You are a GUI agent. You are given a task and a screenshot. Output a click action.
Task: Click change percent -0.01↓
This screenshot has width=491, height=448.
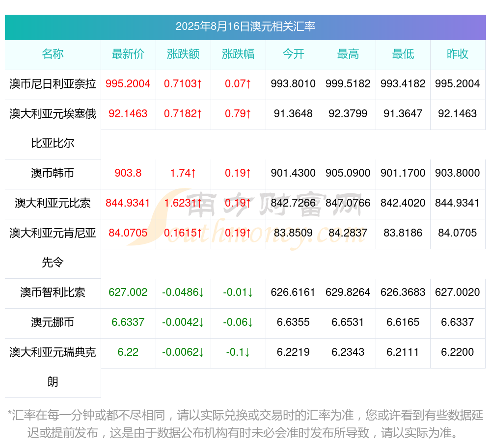pos(238,292)
